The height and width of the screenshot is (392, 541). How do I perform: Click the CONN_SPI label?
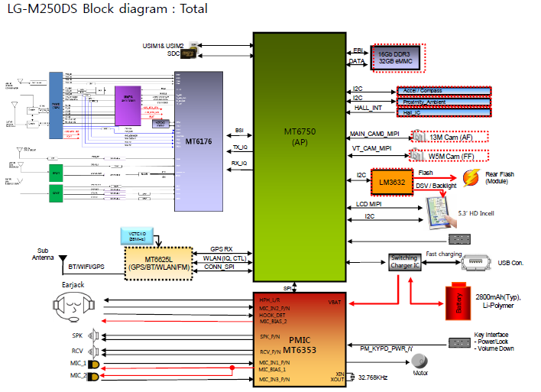pos(219,267)
